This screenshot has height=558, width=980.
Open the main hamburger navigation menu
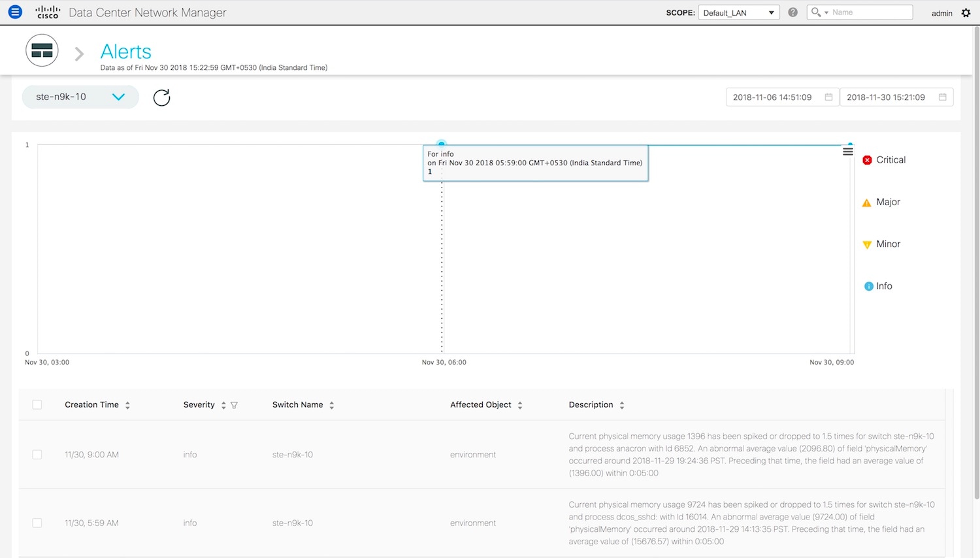pyautogui.click(x=15, y=12)
